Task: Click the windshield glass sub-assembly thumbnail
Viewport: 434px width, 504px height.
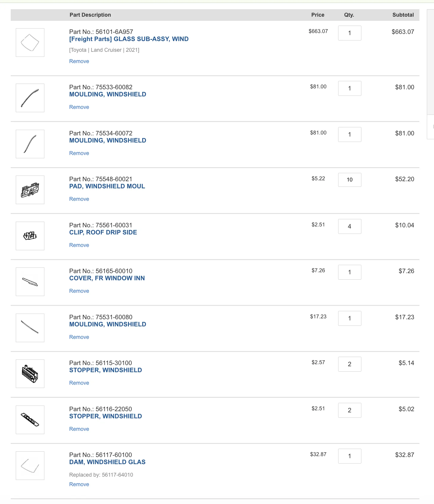Action: (x=30, y=43)
